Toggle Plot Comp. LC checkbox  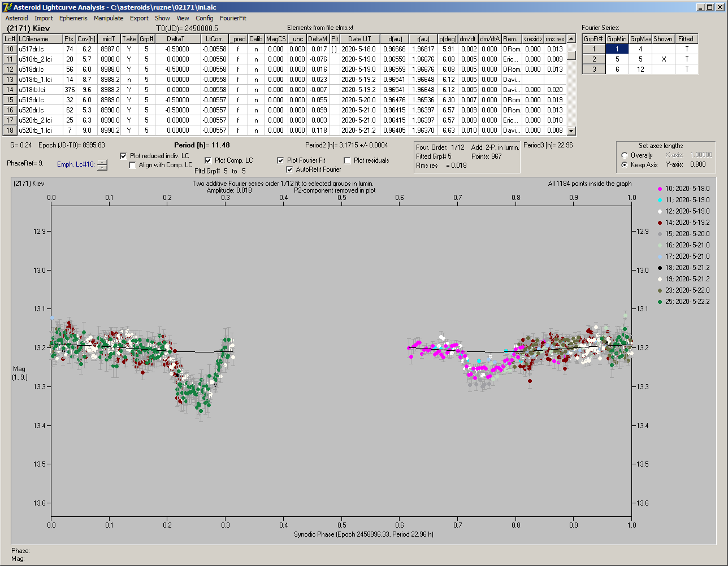[x=208, y=160]
